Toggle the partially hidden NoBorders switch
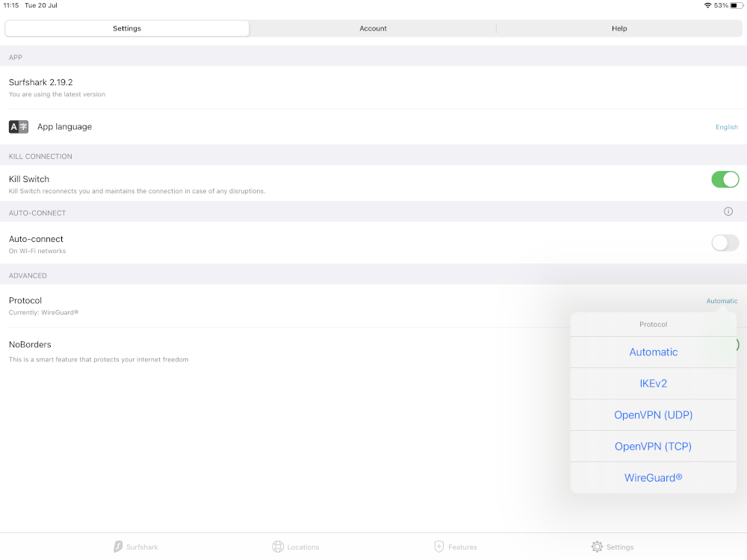Screen dimensions: 747x560 tap(738, 344)
